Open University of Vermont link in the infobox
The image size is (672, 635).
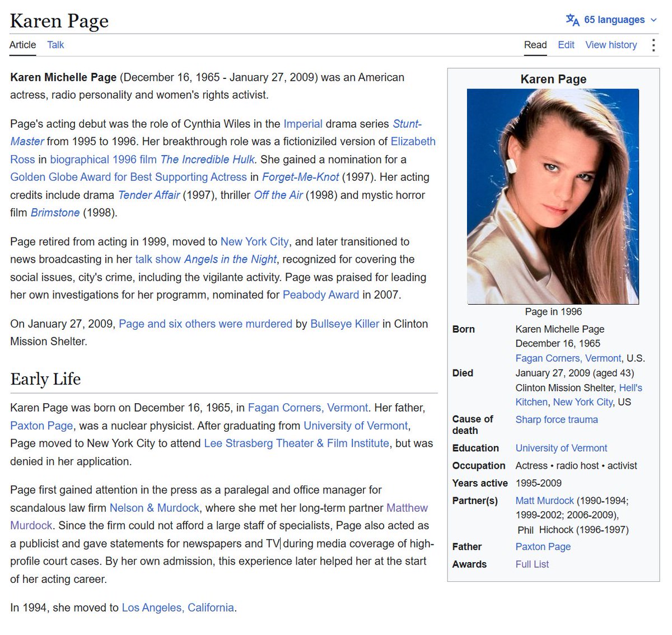point(561,448)
